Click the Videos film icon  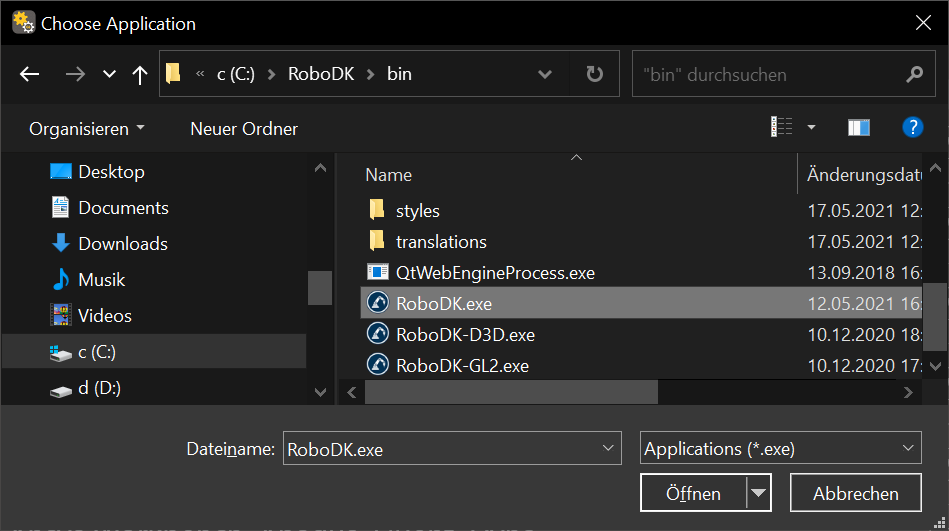click(x=61, y=315)
